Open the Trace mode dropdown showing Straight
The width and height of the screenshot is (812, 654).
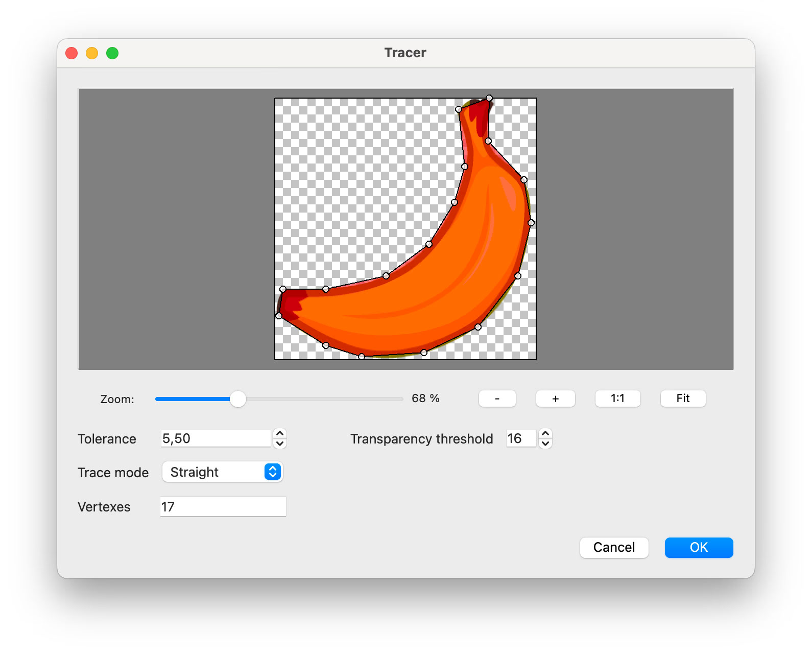point(223,472)
